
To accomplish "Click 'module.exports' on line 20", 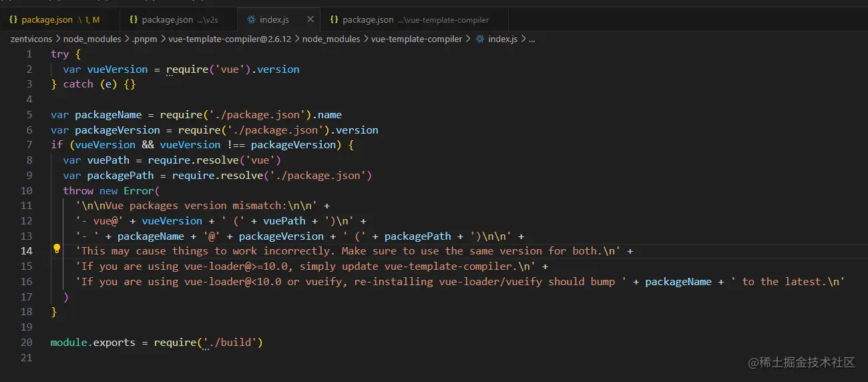I will [x=93, y=343].
